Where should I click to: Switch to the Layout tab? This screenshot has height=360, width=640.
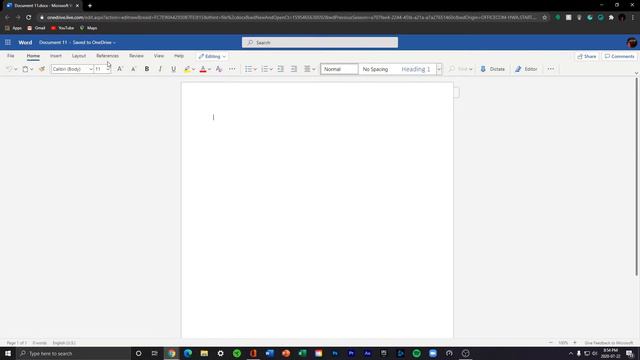pos(79,56)
